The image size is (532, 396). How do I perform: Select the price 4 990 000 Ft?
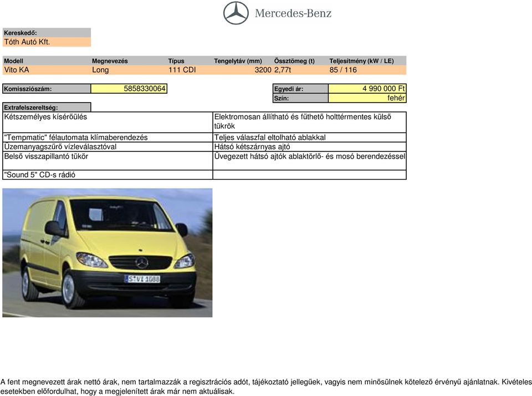click(367, 89)
